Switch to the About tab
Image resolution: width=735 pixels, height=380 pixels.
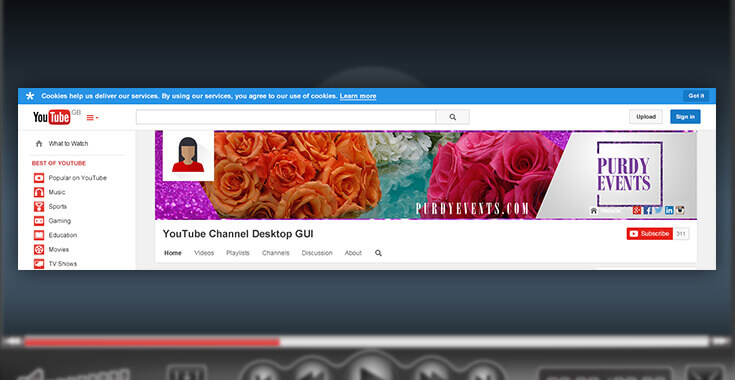(x=353, y=253)
